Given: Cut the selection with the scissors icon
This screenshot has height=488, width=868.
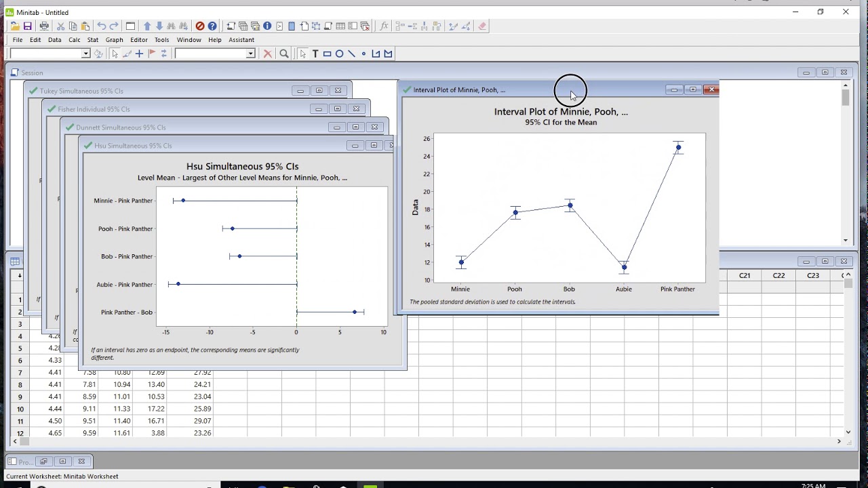Looking at the screenshot, I should tap(60, 26).
